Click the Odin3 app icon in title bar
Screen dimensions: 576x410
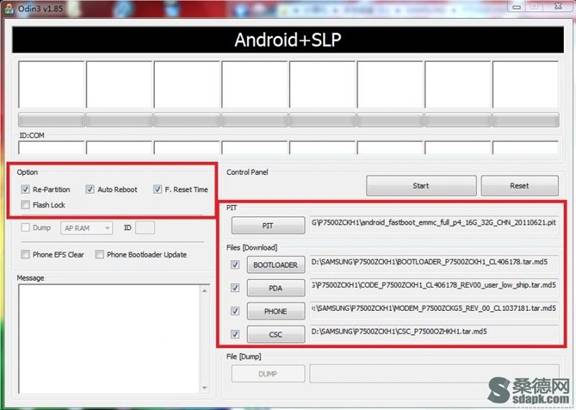tap(8, 8)
